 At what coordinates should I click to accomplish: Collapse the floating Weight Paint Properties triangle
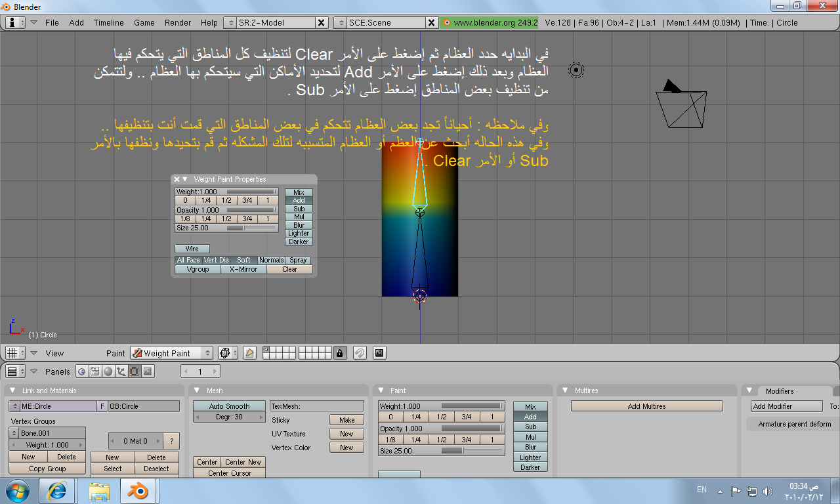(x=185, y=179)
